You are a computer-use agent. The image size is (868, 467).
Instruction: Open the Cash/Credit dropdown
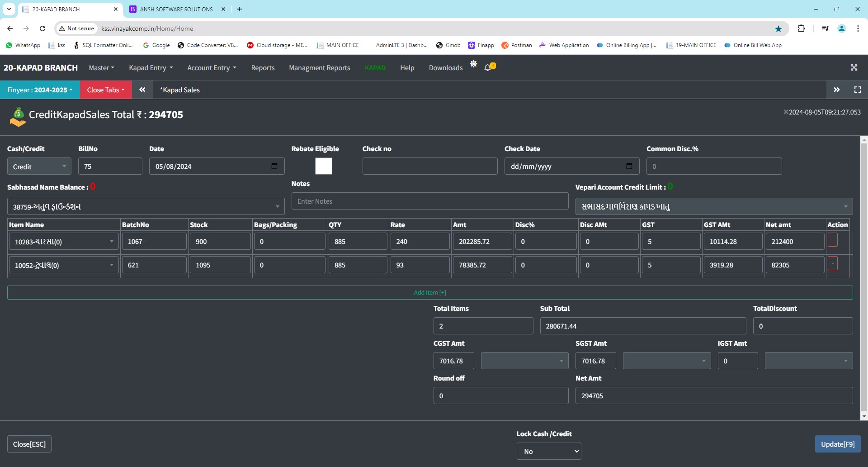click(39, 167)
